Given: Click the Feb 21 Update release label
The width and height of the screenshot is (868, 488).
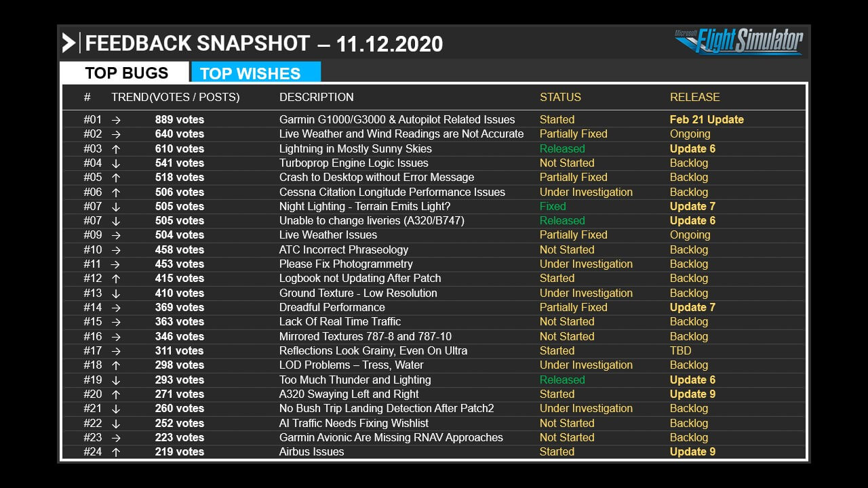Looking at the screenshot, I should [707, 119].
